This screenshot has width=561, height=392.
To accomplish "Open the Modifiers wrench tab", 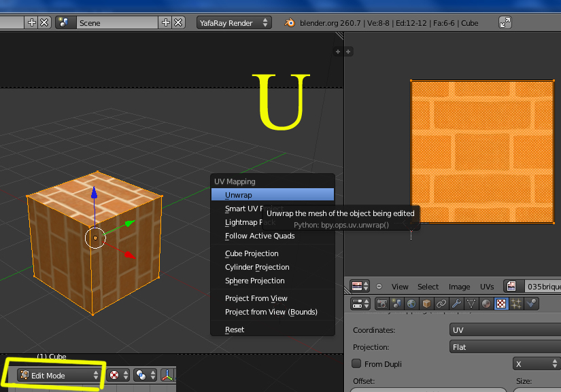I will click(x=456, y=304).
